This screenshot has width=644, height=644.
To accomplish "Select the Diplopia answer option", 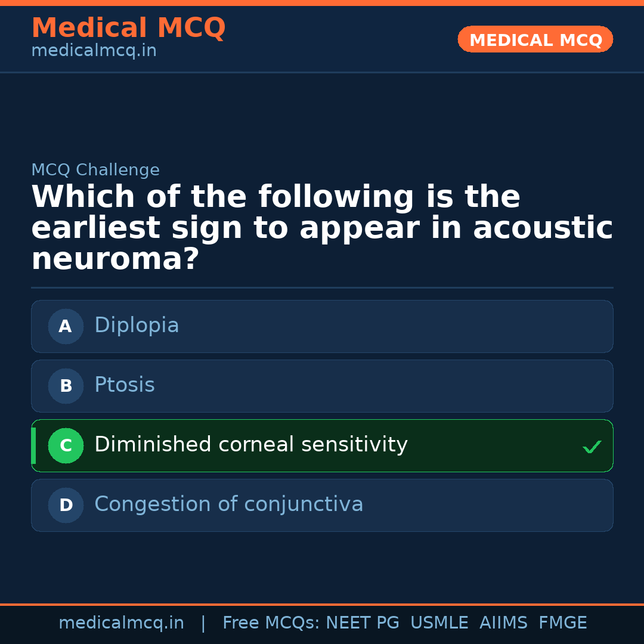I will (x=322, y=326).
